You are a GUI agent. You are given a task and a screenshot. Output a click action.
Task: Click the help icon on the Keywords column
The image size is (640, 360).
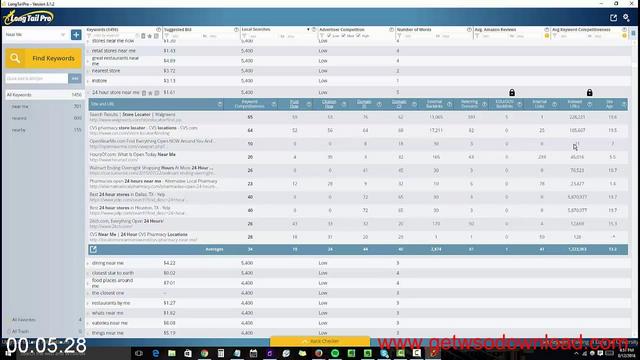pos(158,30)
